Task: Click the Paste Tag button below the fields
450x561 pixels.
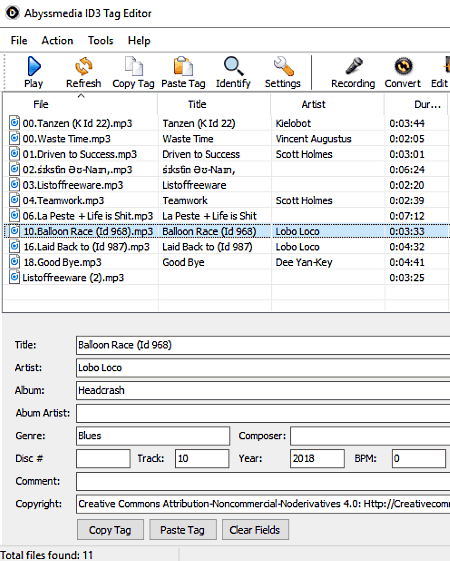Action: (x=183, y=530)
